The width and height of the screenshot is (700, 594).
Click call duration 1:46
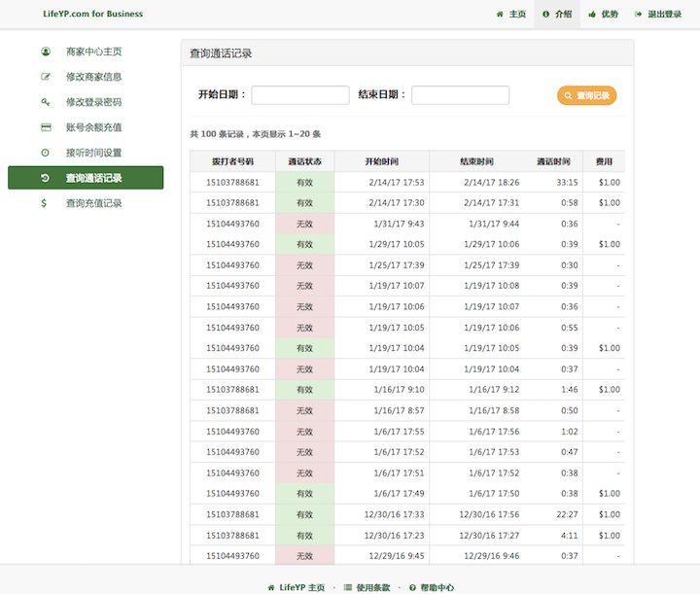click(570, 390)
